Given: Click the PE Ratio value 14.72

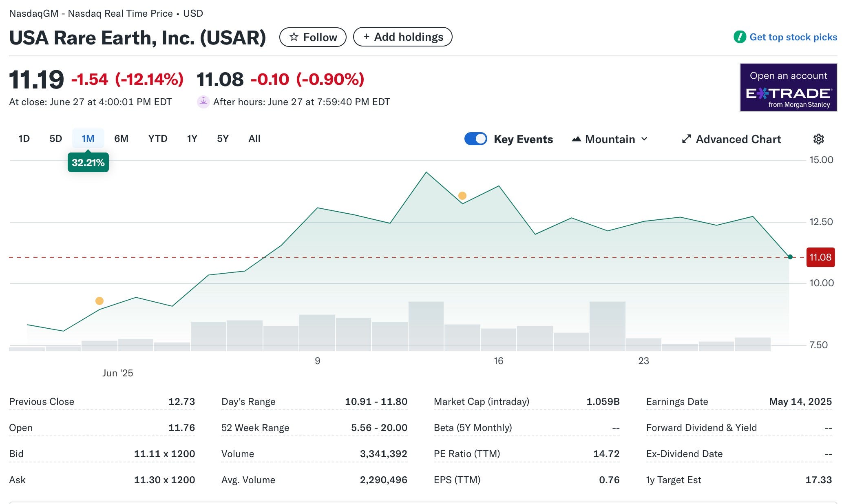Looking at the screenshot, I should pyautogui.click(x=606, y=454).
